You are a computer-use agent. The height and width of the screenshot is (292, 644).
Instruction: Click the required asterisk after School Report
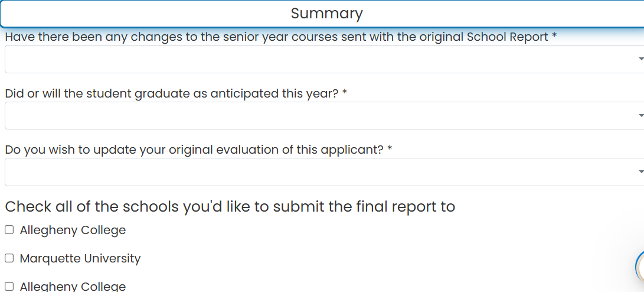tap(554, 36)
